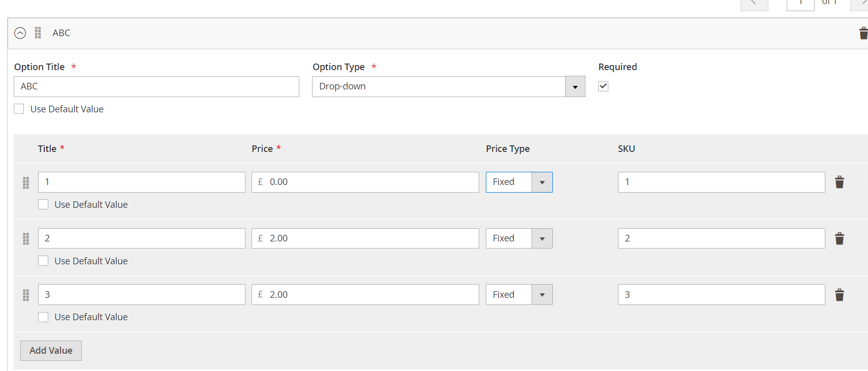Viewport: 868px width, 371px height.
Task: Tick Use Default Value for row 3
Action: point(43,317)
